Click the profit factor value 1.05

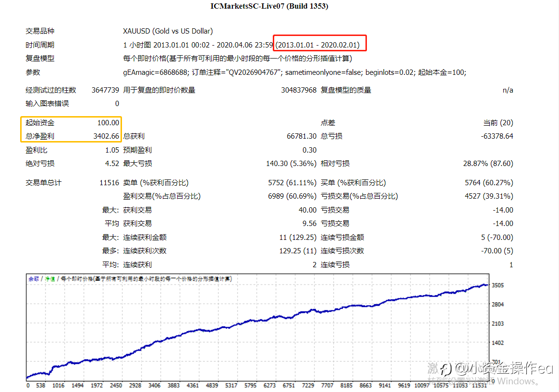pyautogui.click(x=112, y=150)
